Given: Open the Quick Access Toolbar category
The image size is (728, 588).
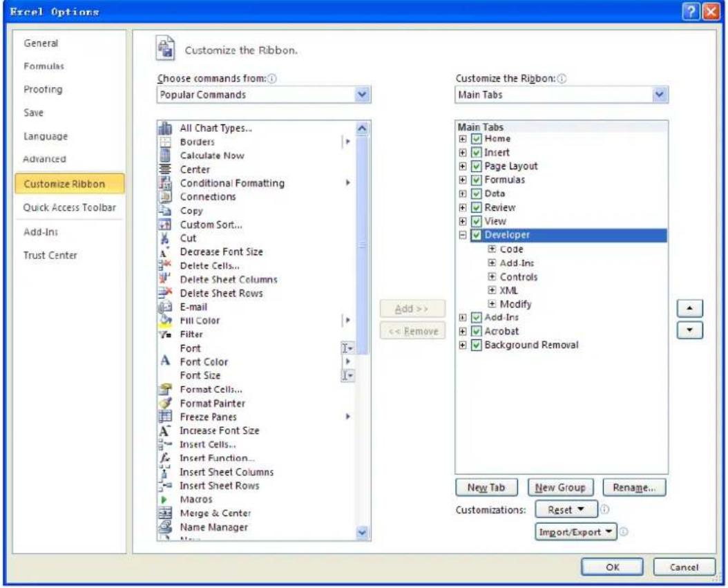Looking at the screenshot, I should 70,207.
